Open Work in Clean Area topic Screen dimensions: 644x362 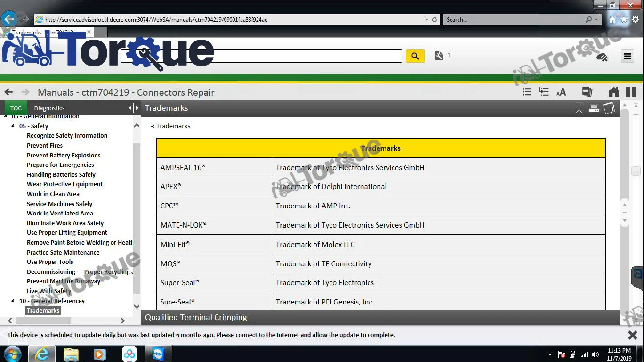coord(53,194)
